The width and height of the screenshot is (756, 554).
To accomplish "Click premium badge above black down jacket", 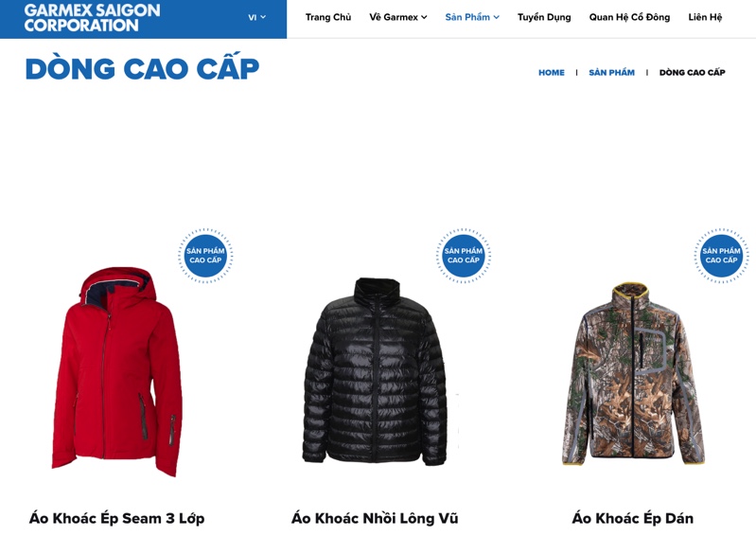I will (464, 256).
